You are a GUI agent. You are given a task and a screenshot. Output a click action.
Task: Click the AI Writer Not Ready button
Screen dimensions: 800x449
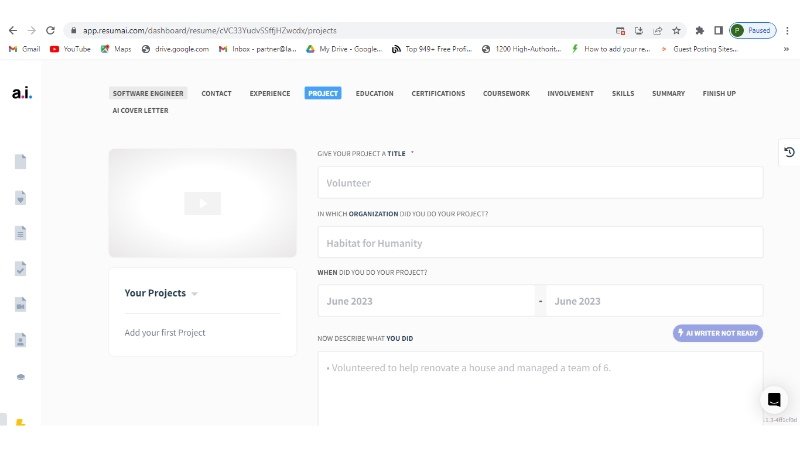point(718,333)
